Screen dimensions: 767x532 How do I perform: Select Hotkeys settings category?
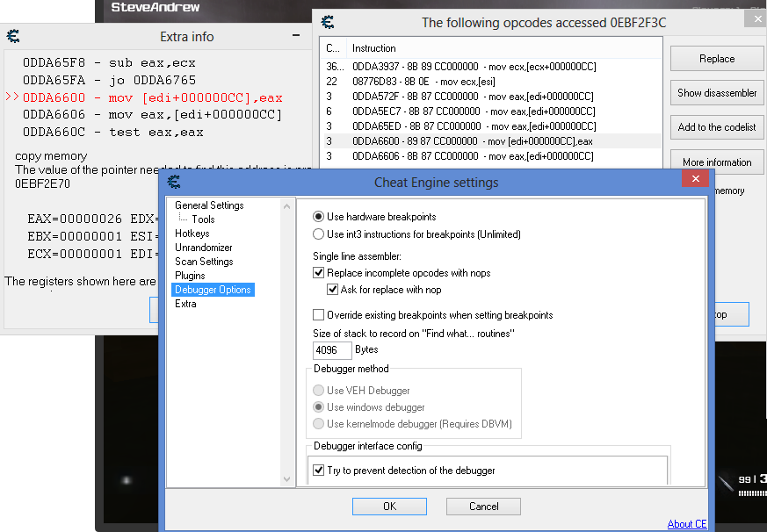coord(192,234)
